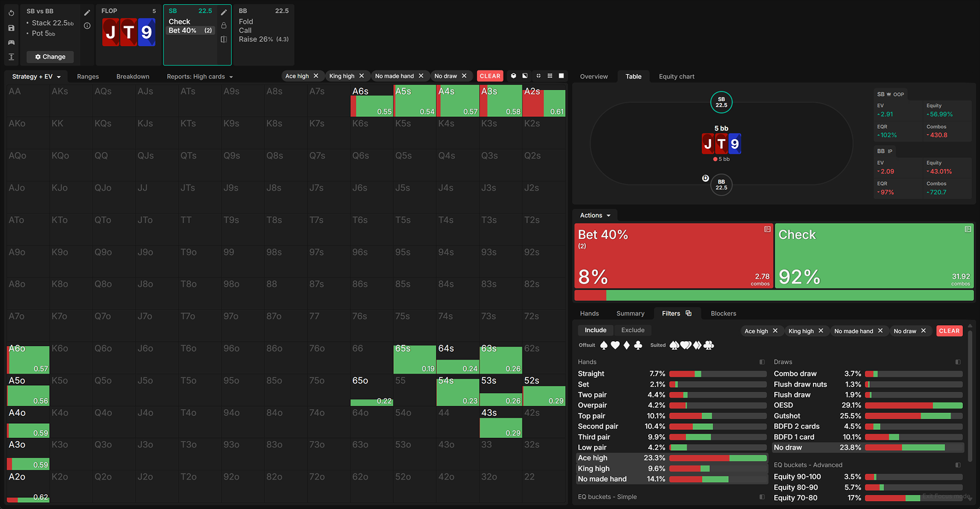Click the game controller practice icon

11,42
